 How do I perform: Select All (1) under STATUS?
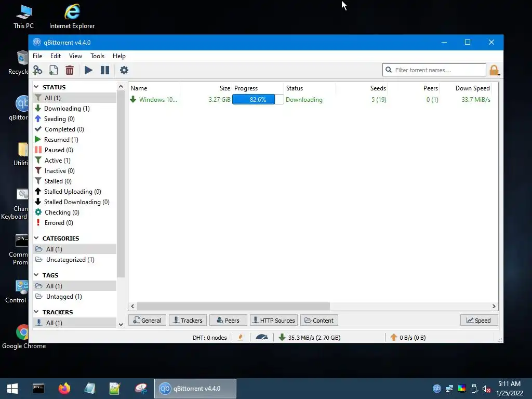[x=75, y=98]
